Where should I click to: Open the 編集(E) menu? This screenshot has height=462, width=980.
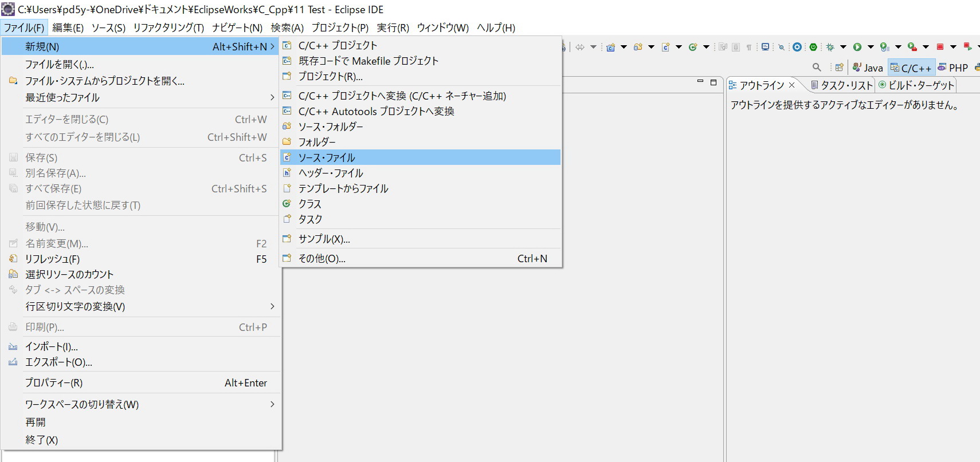click(x=68, y=27)
